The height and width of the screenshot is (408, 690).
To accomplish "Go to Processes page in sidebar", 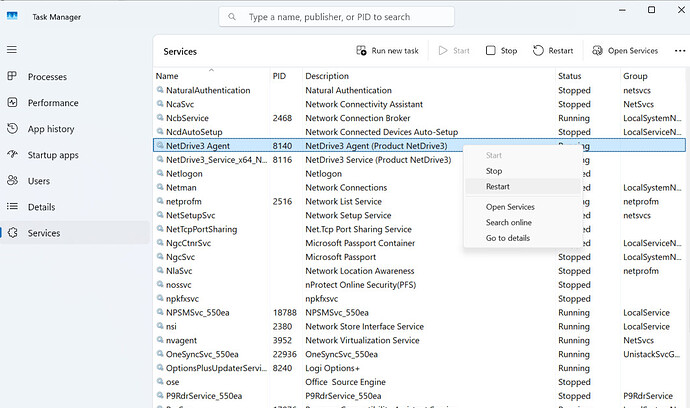I will 47,76.
